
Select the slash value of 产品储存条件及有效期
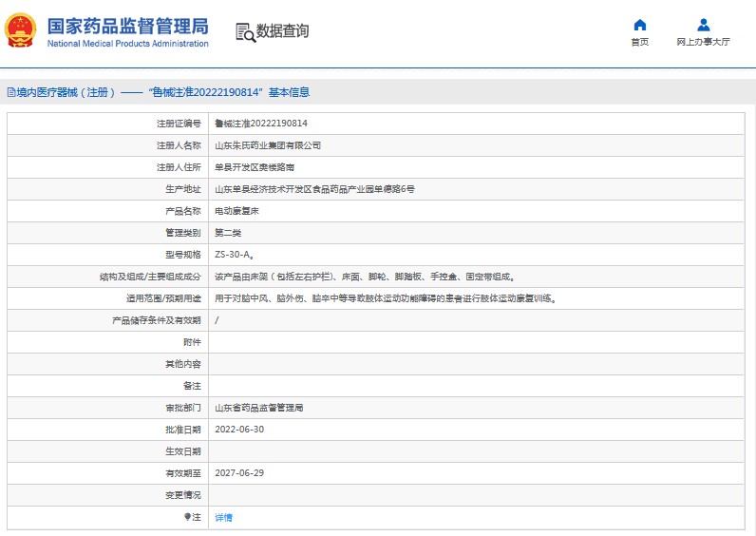[217, 320]
